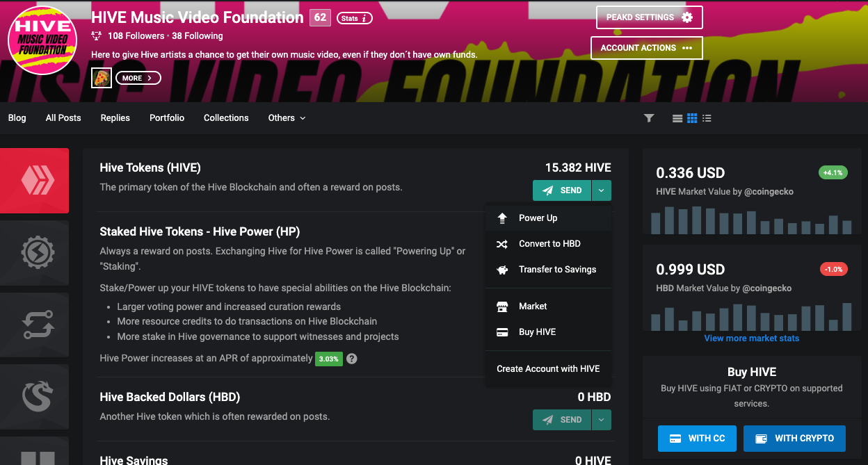The image size is (868, 465).
Task: Click the 108 Followers count
Action: pyautogui.click(x=136, y=36)
